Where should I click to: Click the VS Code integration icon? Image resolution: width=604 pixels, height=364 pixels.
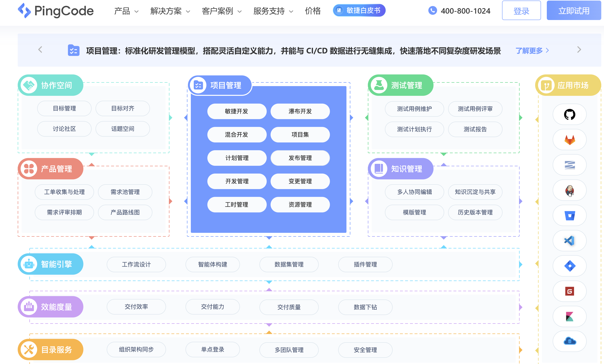point(569,241)
